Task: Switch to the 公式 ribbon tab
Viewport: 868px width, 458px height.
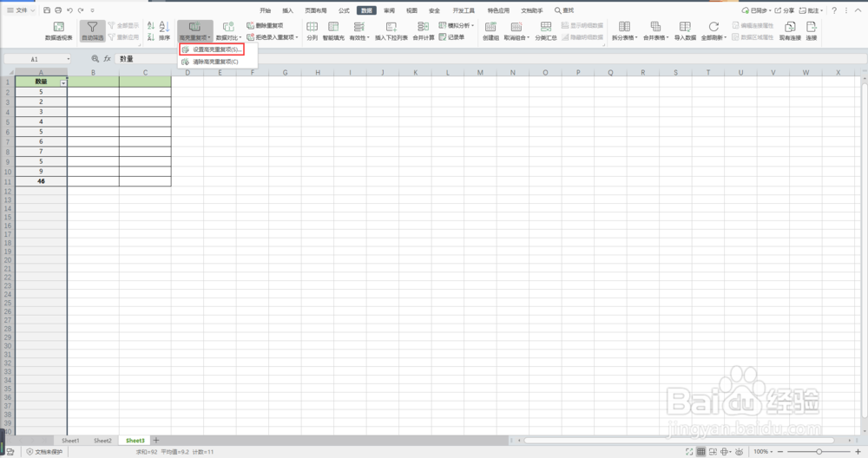Action: tap(344, 10)
